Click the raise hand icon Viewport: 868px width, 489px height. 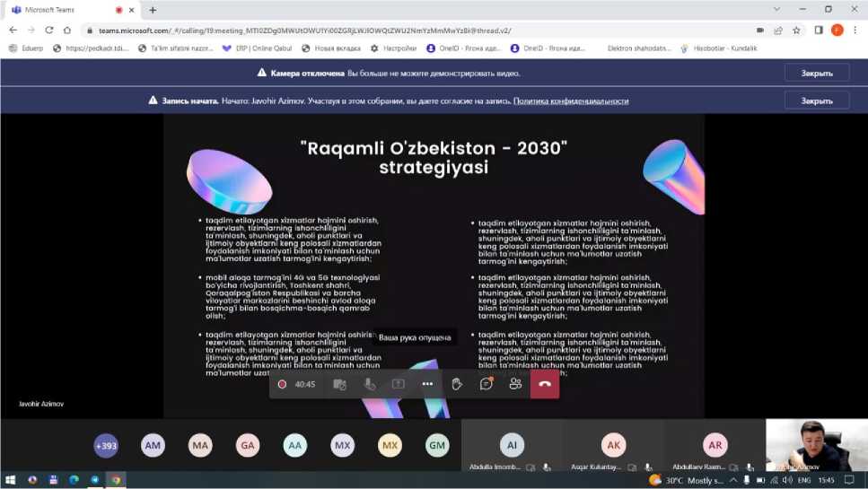(x=457, y=384)
